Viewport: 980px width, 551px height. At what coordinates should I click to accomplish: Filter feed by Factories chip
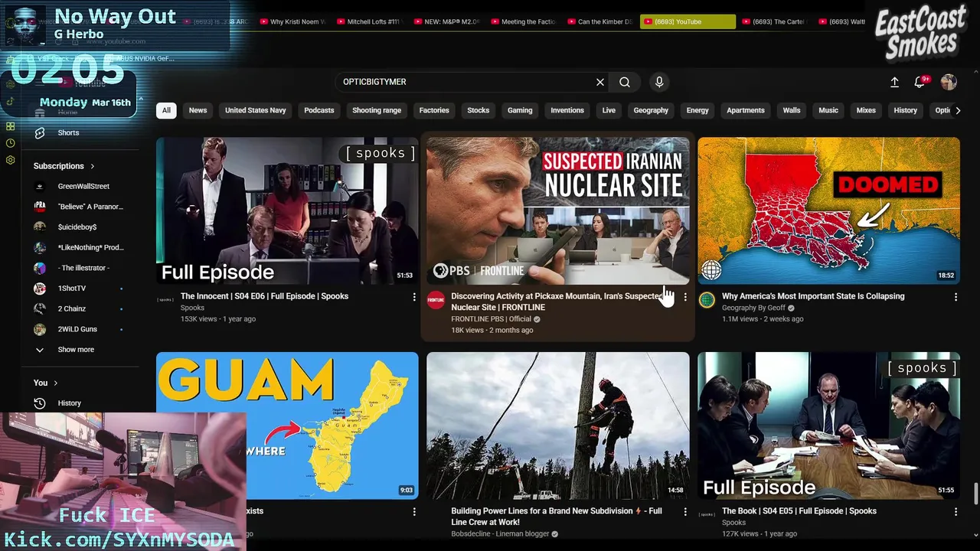[x=434, y=110]
